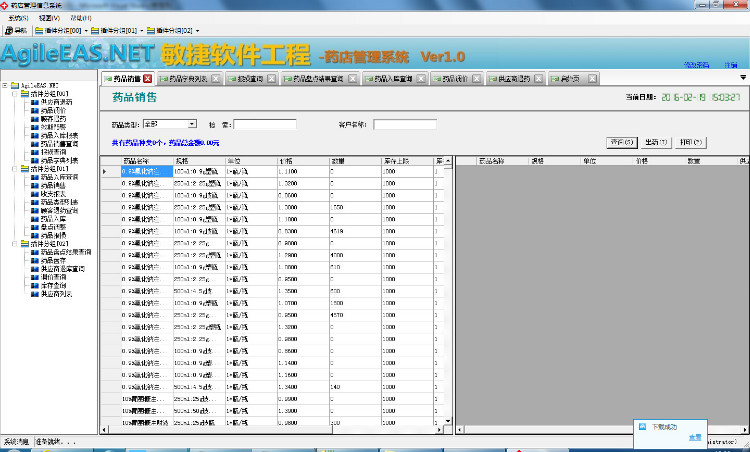Click the 客户名称 input field
This screenshot has height=452, width=750.
pos(405,124)
